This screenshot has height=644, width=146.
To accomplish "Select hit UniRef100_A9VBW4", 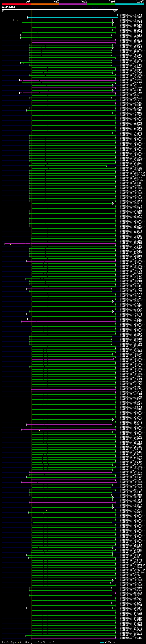I will tap(131, 243).
